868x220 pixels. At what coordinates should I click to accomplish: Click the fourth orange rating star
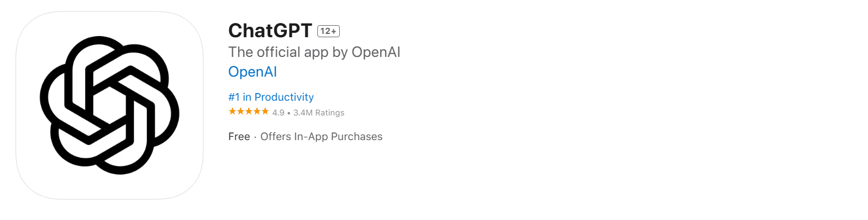pyautogui.click(x=257, y=112)
